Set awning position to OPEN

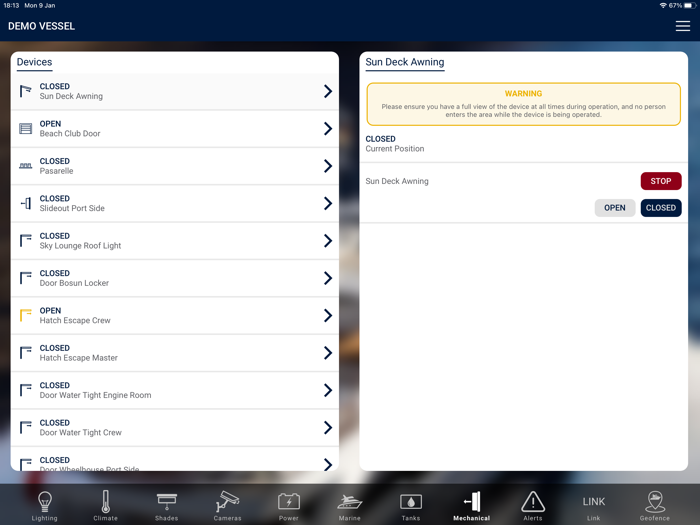tap(615, 208)
